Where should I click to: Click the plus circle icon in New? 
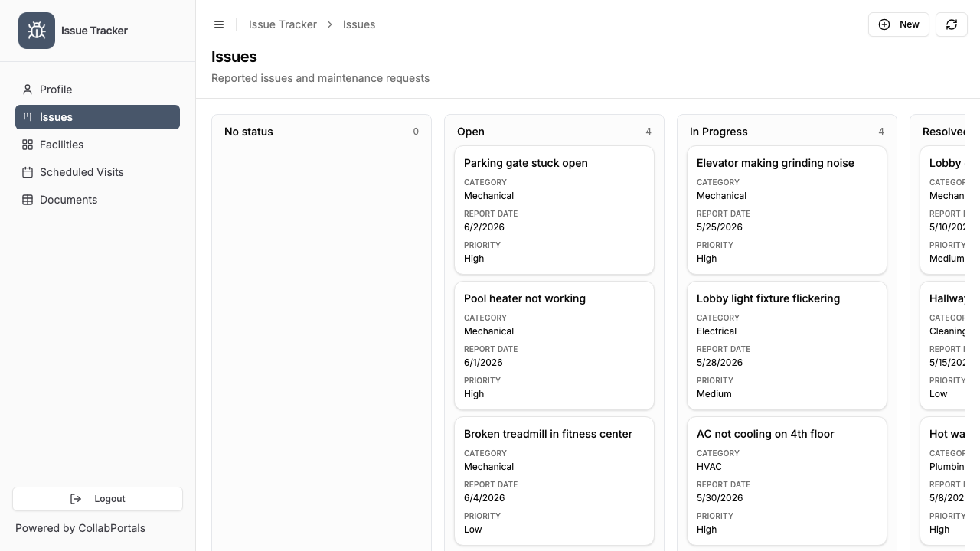click(x=884, y=24)
